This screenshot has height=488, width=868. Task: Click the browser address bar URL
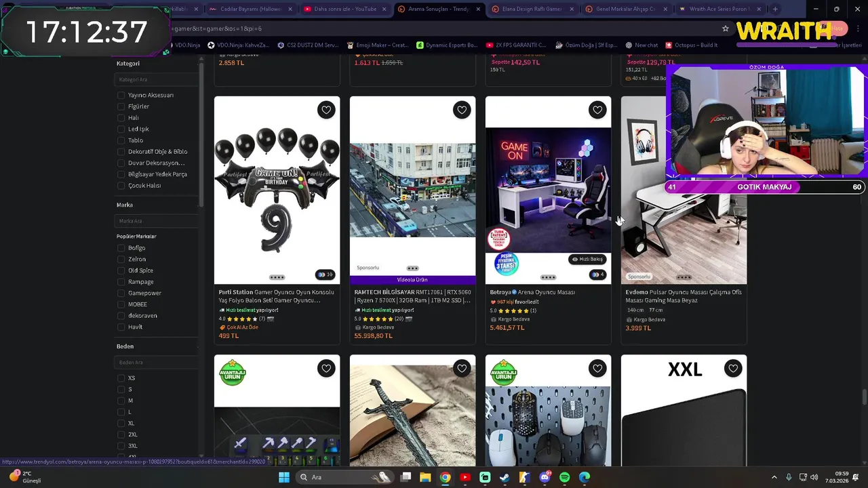(x=217, y=28)
